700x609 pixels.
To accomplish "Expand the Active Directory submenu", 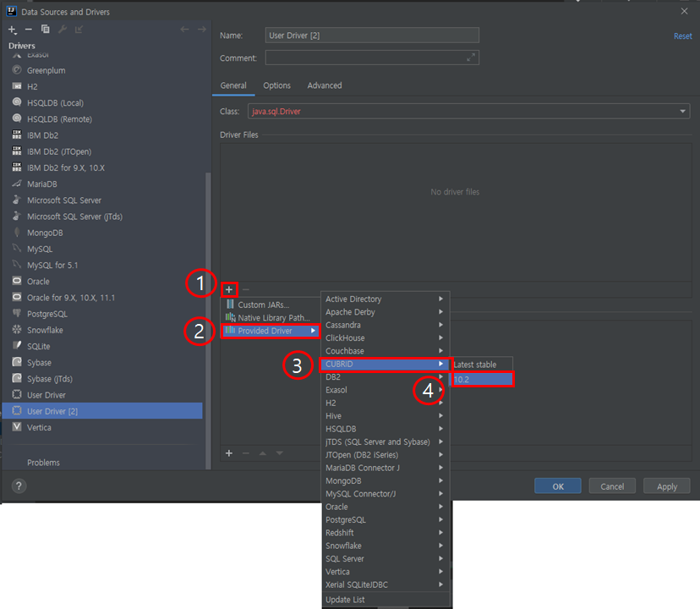I will click(386, 299).
